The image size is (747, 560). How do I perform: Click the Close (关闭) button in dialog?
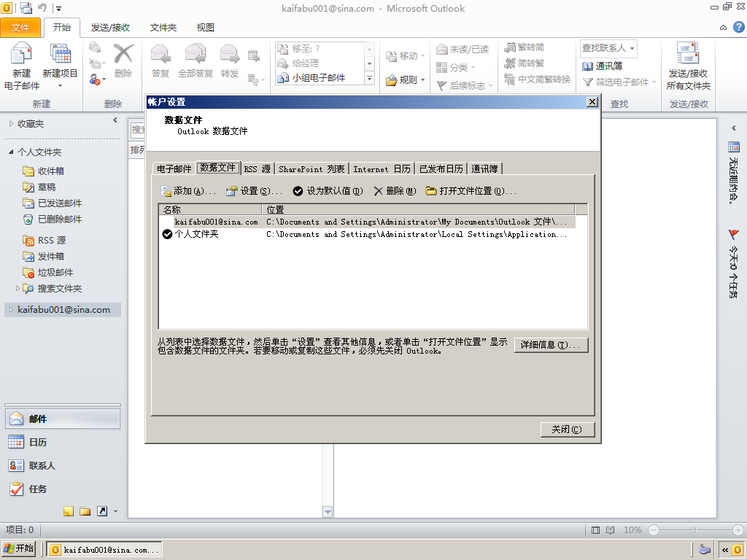[568, 429]
